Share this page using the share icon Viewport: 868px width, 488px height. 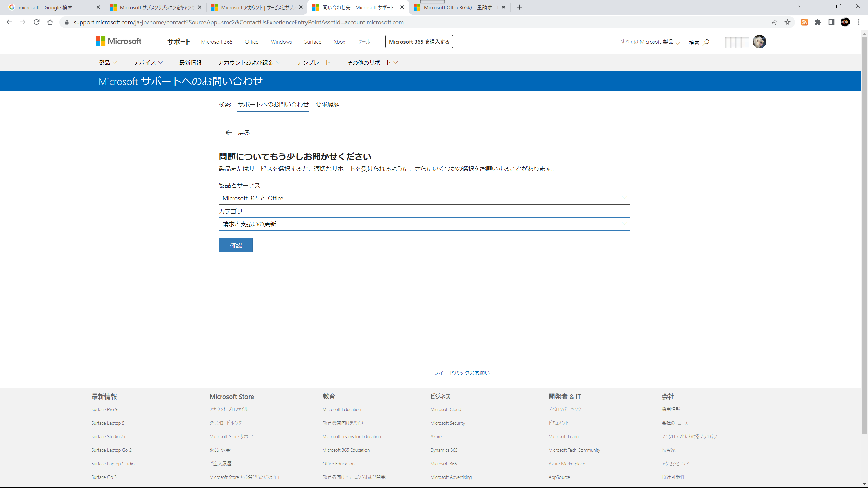[x=774, y=22]
